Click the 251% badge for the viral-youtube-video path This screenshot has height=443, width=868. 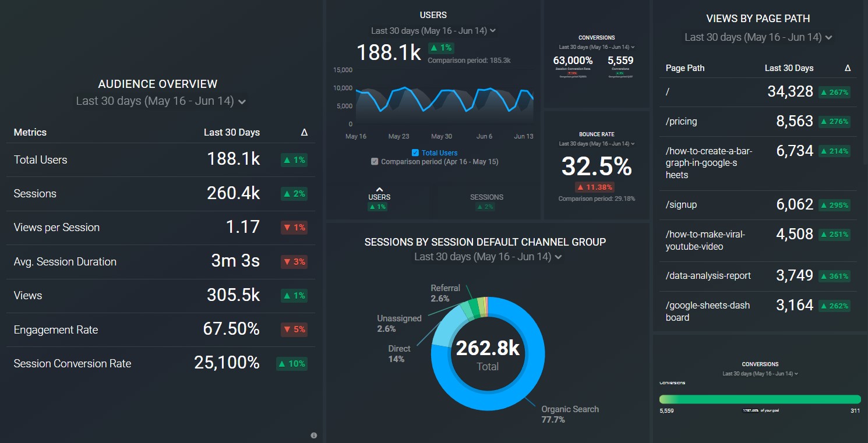834,235
